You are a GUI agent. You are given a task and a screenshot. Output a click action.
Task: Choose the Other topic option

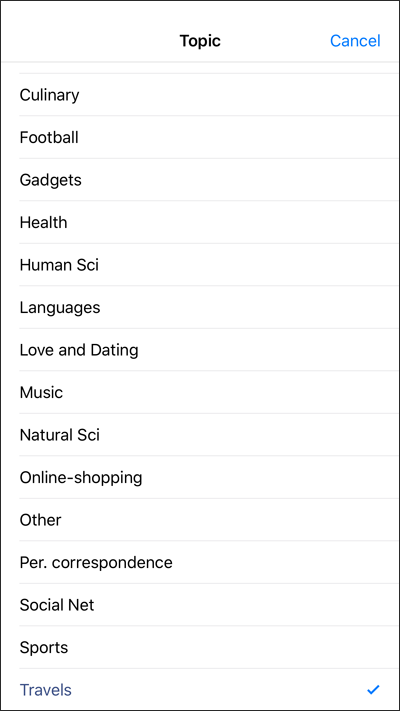[200, 520]
